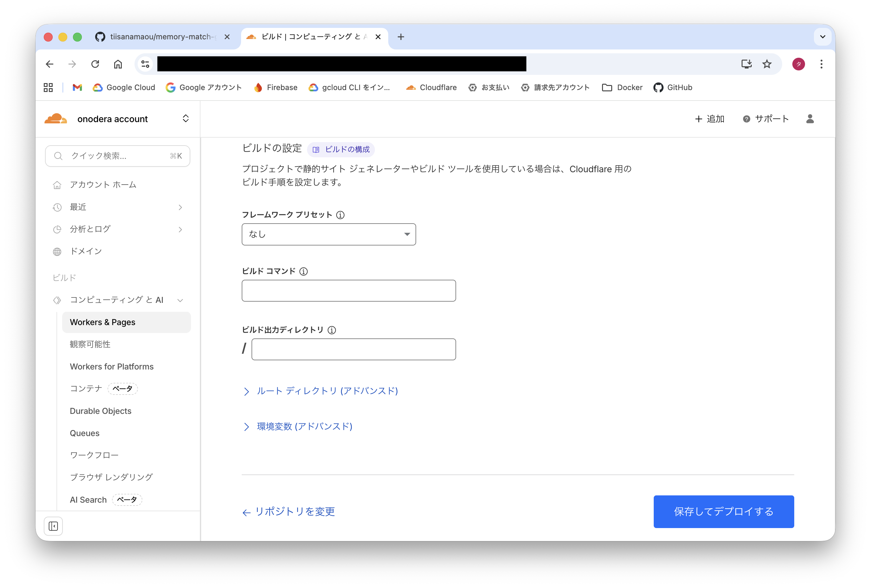Select Durable Objects in sidebar menu
The width and height of the screenshot is (871, 588).
[101, 411]
